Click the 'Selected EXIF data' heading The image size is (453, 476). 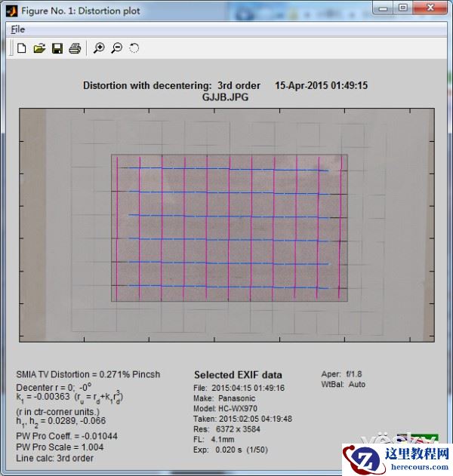238,375
